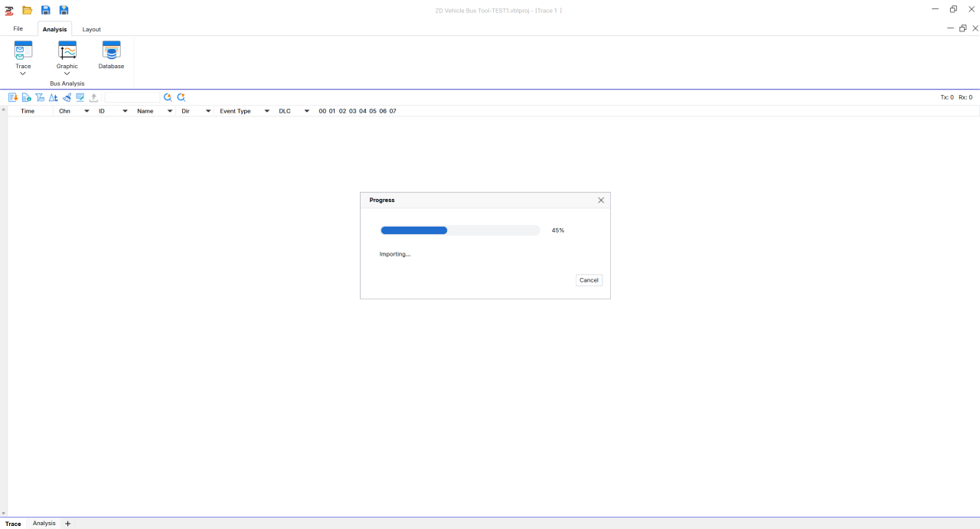Open the Graphic chart icon in ribbon
The height and width of the screenshot is (529, 980).
tap(67, 51)
